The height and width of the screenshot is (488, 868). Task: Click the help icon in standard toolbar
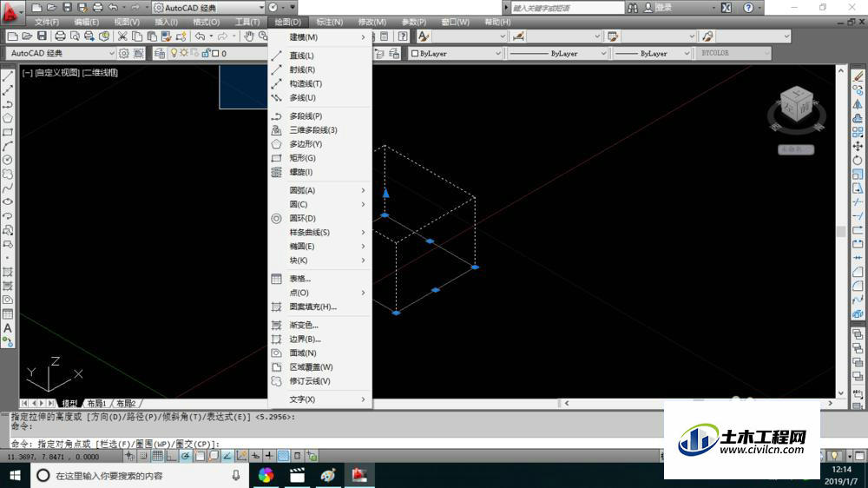click(403, 36)
